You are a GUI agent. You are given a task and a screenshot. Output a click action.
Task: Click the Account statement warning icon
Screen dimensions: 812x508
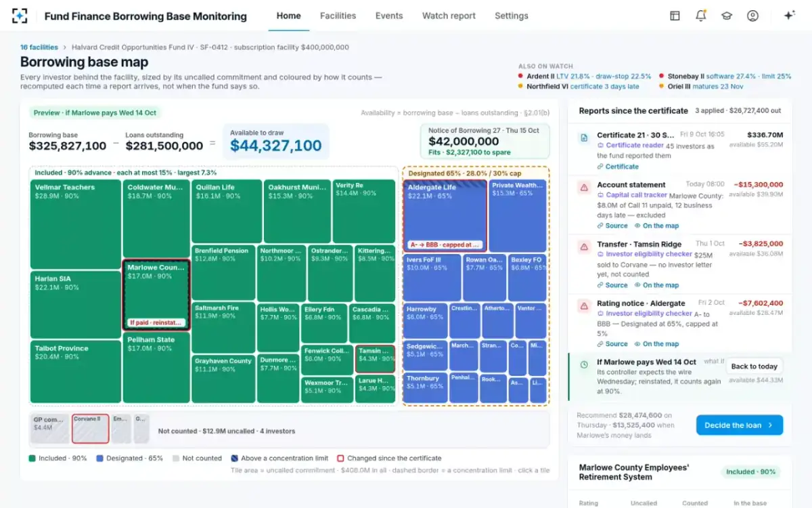click(583, 188)
